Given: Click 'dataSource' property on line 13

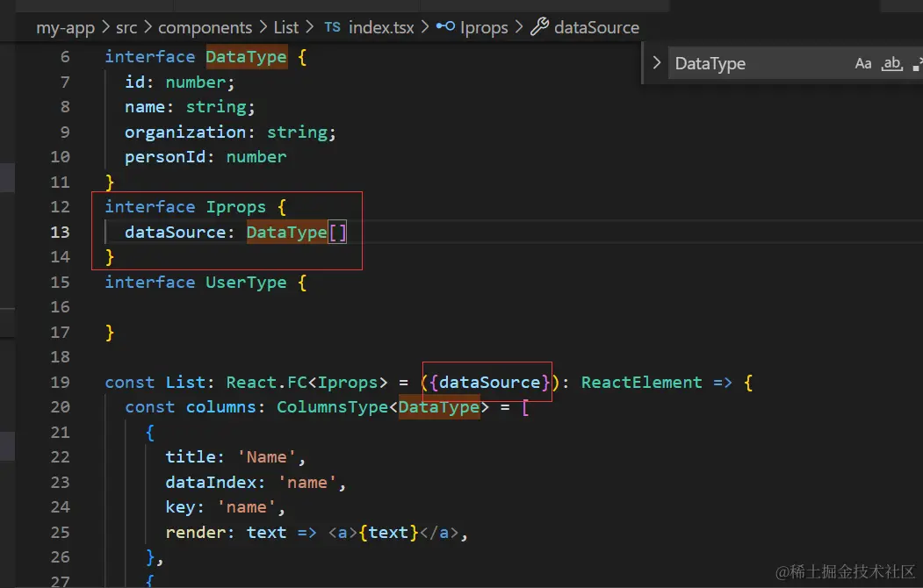Looking at the screenshot, I should click(176, 233).
